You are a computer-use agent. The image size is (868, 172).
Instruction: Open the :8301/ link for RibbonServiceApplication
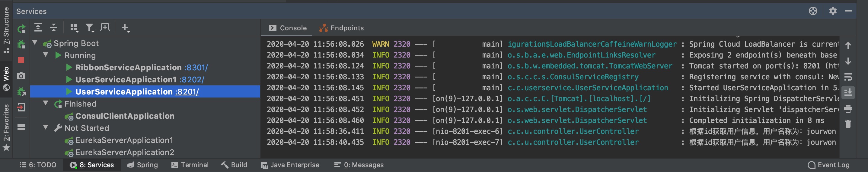(x=196, y=68)
